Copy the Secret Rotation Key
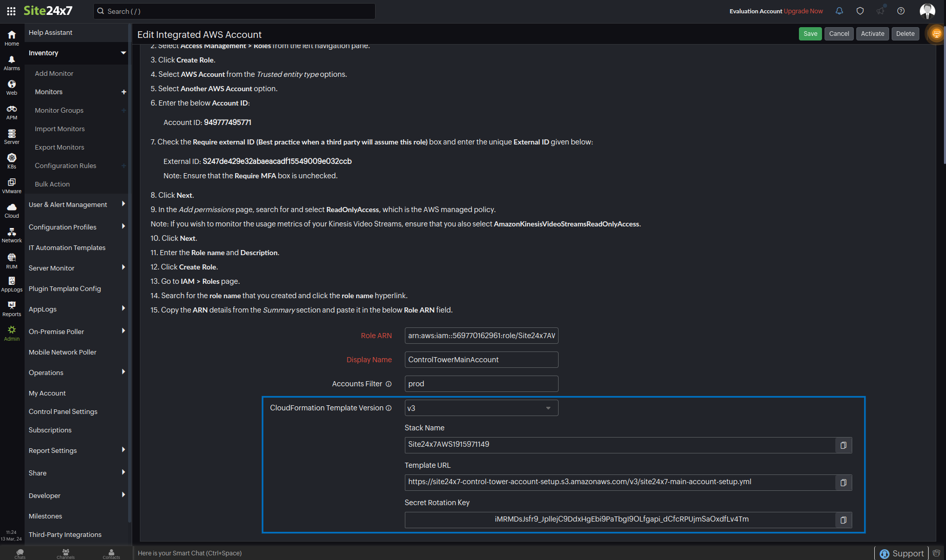 [x=843, y=520]
